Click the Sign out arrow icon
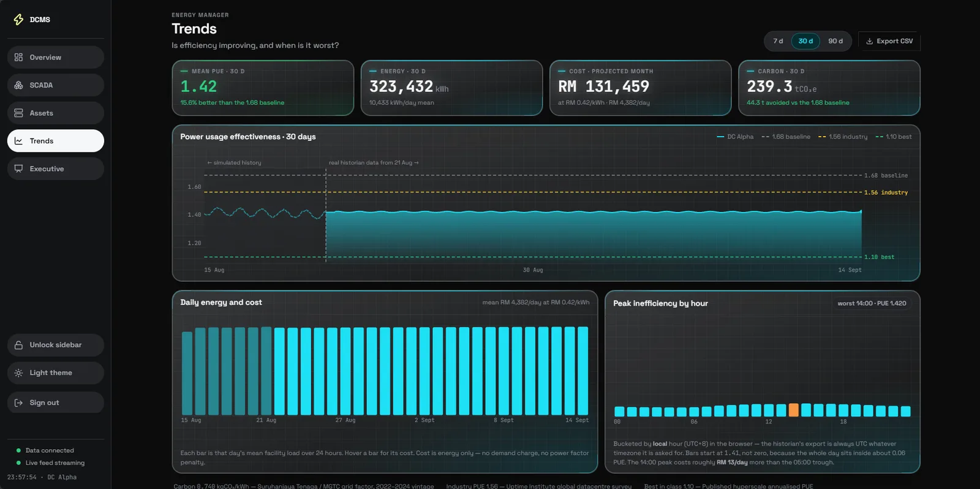 coord(18,403)
